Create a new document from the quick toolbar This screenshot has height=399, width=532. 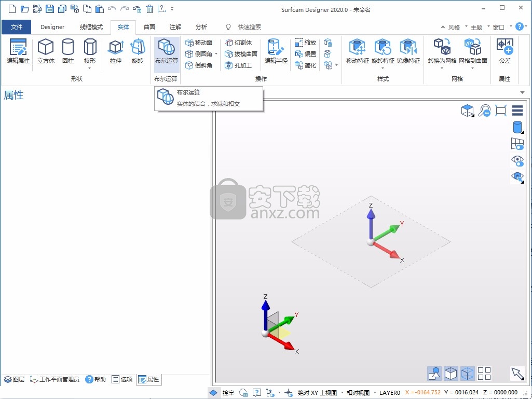point(12,9)
